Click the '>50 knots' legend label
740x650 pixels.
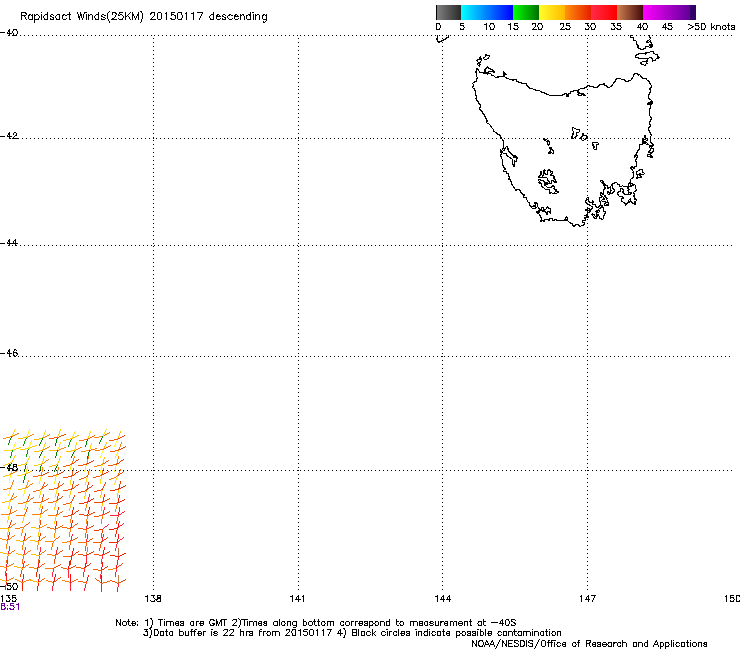(711, 27)
